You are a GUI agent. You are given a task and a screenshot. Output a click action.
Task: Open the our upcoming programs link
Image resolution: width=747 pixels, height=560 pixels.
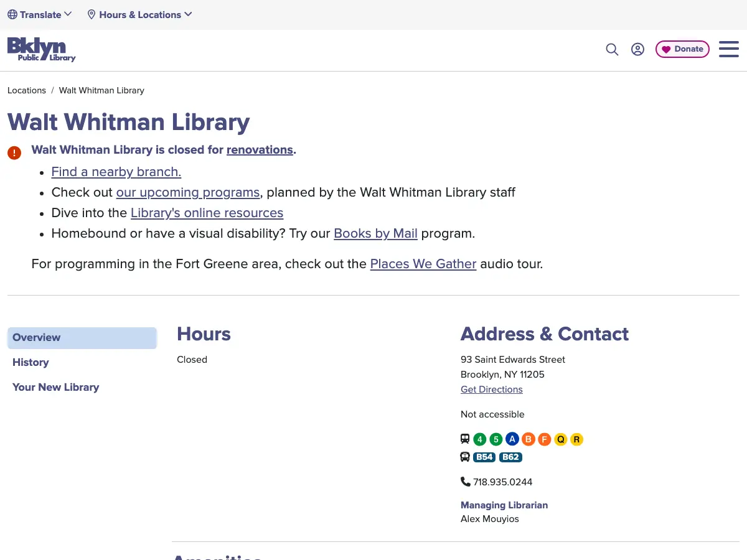click(188, 192)
